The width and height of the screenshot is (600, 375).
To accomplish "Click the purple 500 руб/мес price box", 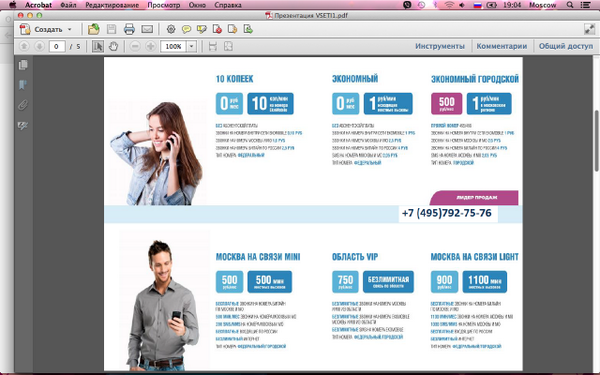I will (x=447, y=104).
